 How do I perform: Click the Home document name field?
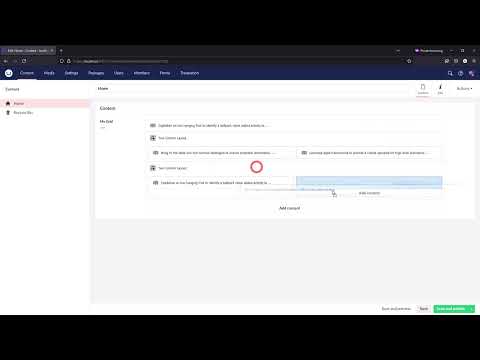(253, 89)
